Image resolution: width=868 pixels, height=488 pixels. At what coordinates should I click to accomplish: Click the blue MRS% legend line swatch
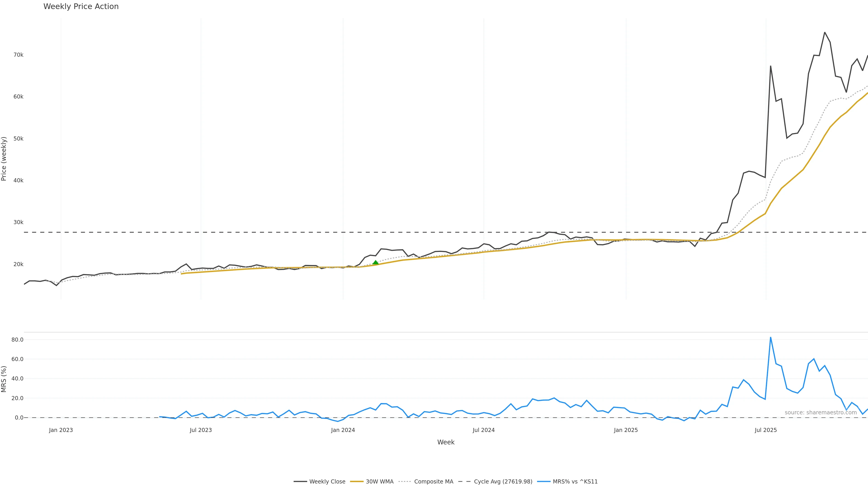coord(543,482)
